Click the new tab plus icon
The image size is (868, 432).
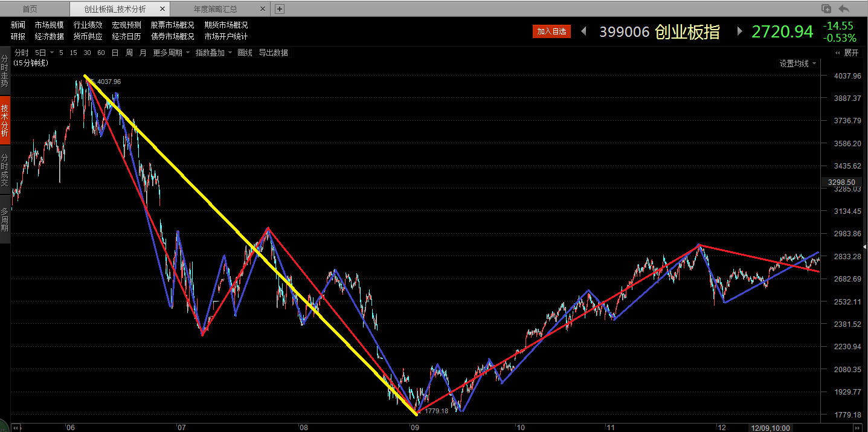tap(279, 8)
